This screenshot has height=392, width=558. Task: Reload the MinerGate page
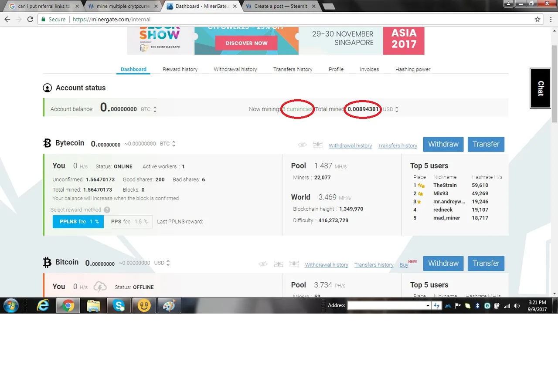click(30, 20)
